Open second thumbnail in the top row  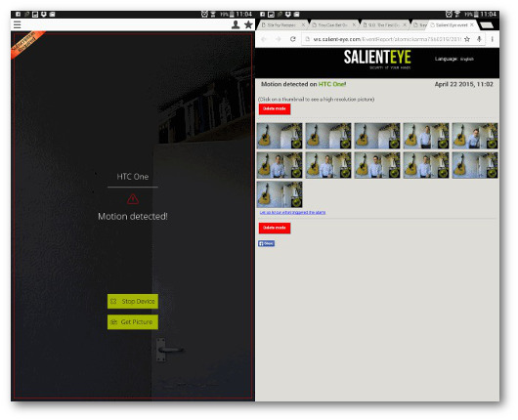pos(328,136)
